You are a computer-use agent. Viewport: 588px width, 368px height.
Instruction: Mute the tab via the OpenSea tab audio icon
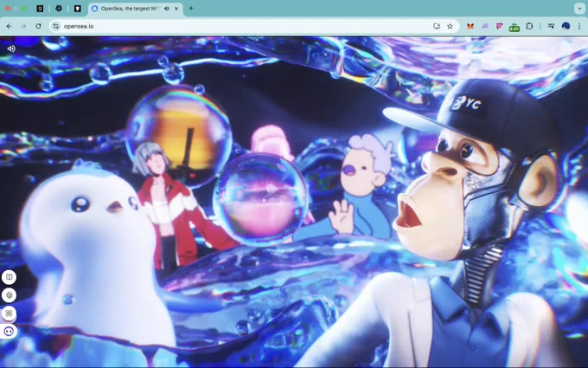point(167,9)
